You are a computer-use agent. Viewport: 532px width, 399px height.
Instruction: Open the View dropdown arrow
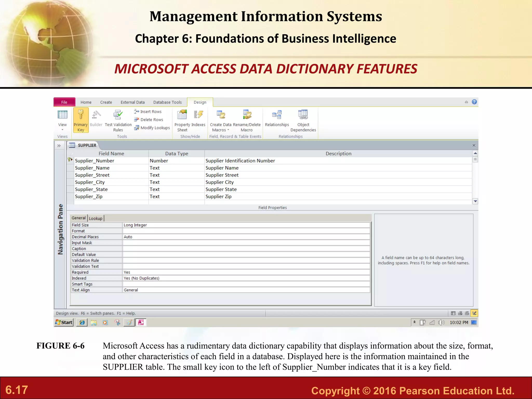[62, 130]
